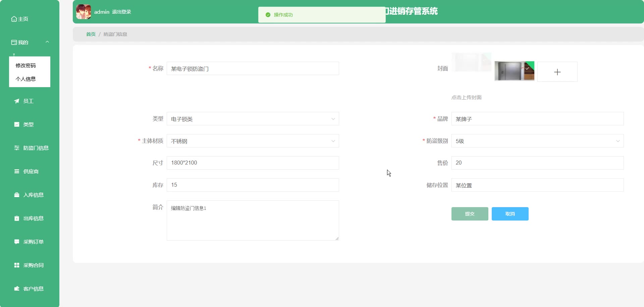Click the icon beside 客户信息
644x307 pixels.
(17, 289)
